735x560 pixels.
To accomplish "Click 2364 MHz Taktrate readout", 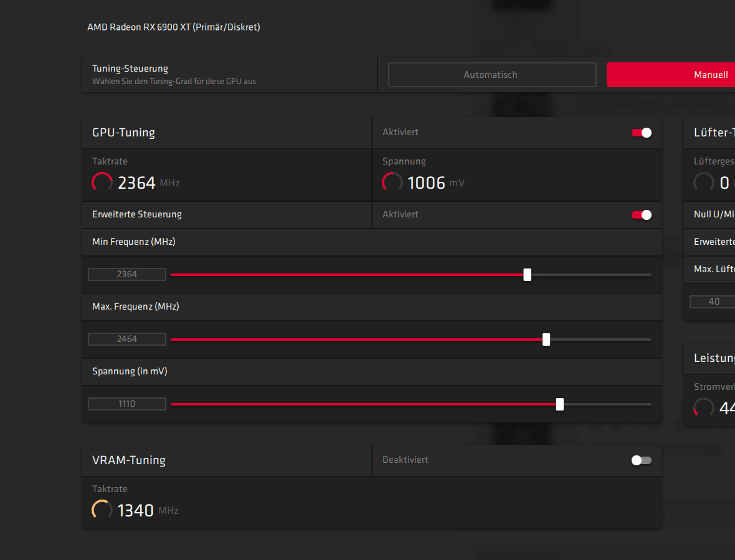I will point(149,183).
